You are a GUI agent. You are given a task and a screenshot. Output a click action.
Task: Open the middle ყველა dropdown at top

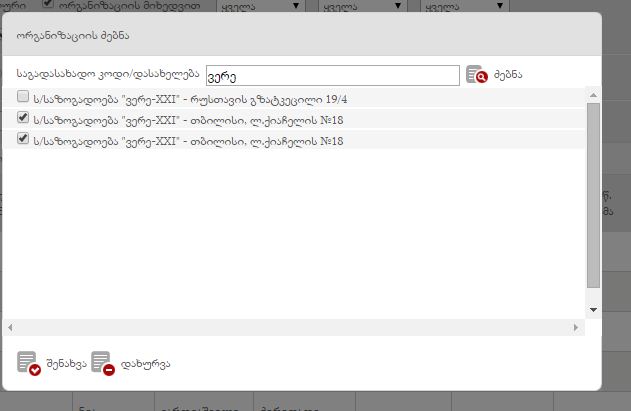click(361, 6)
